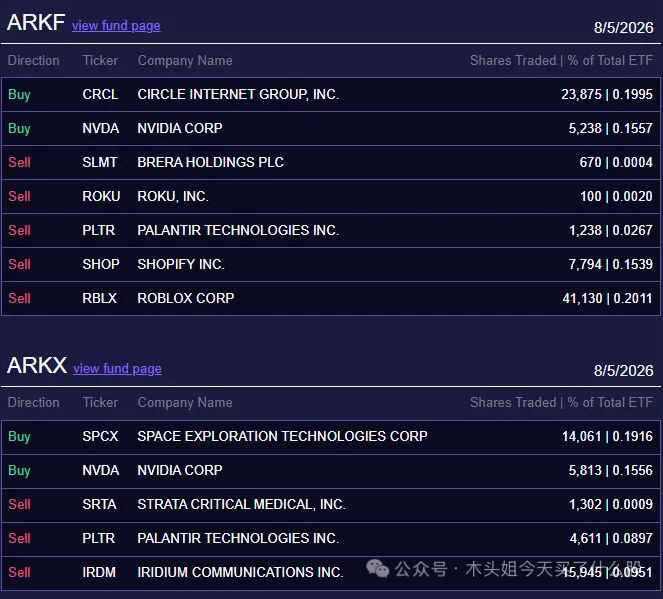Click the ARKX date 8/5/2026
Screen dimensions: 663x599
pos(623,371)
